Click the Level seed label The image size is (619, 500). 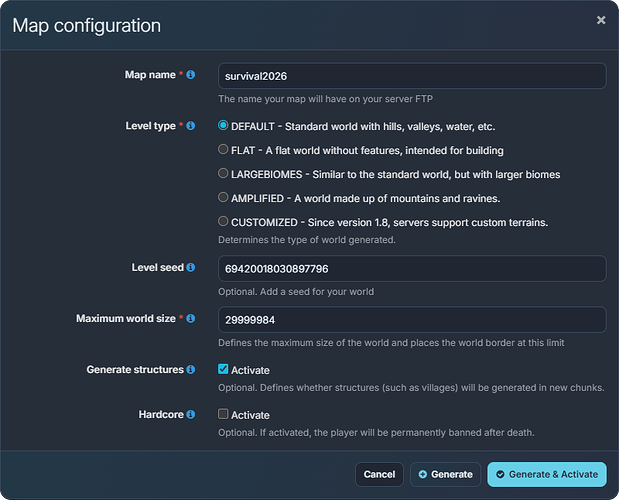(158, 267)
